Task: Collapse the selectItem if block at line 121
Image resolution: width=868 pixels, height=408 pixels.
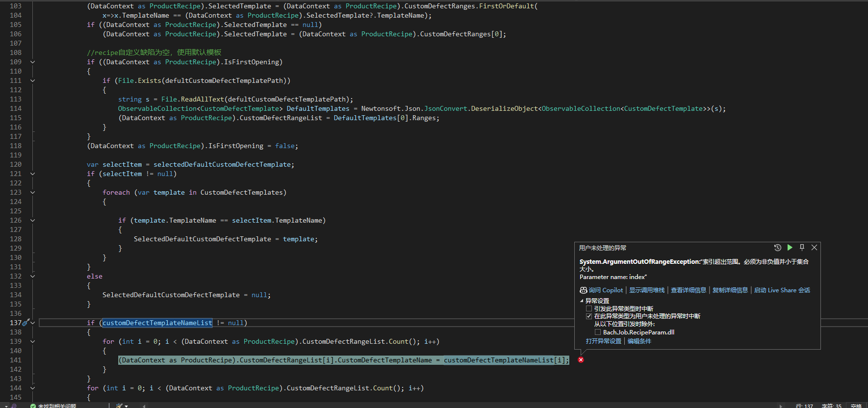Action: coord(32,174)
